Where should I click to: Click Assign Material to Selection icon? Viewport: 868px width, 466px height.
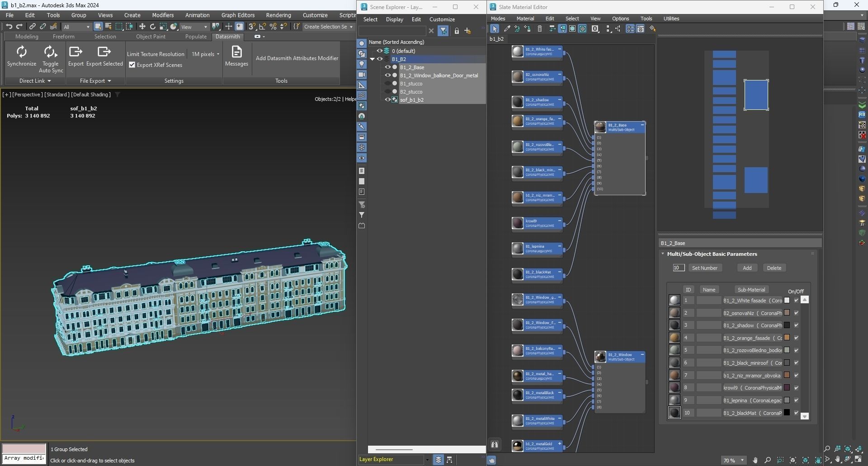pyautogui.click(x=528, y=29)
